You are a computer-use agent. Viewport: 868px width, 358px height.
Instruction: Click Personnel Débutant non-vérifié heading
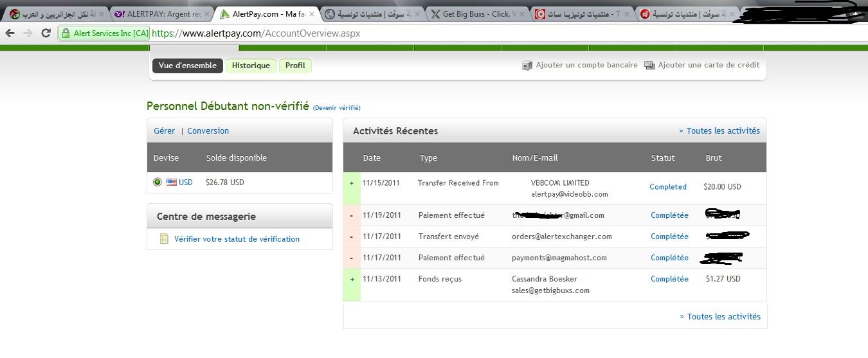(x=228, y=106)
